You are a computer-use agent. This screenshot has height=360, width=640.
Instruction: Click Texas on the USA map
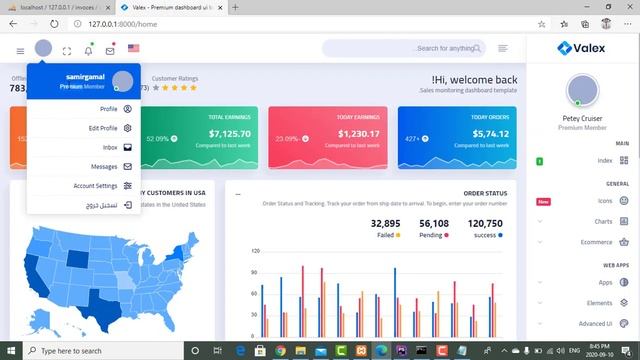click(101, 310)
